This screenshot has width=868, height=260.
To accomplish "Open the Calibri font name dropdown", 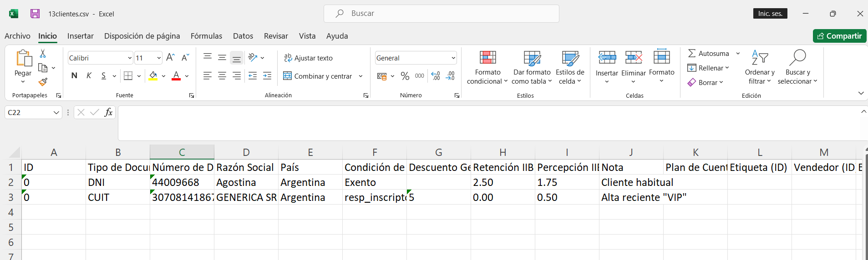I will 130,58.
